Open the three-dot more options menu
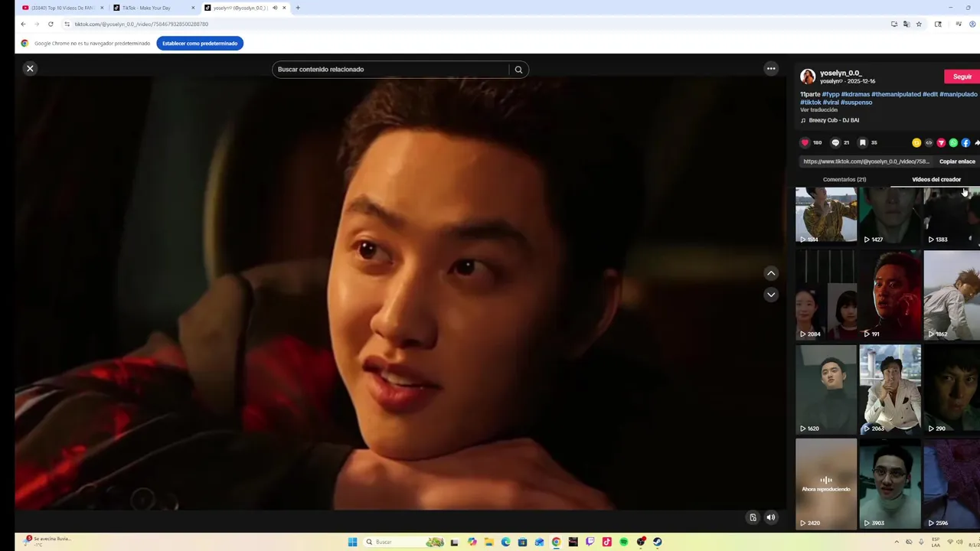 [x=771, y=69]
